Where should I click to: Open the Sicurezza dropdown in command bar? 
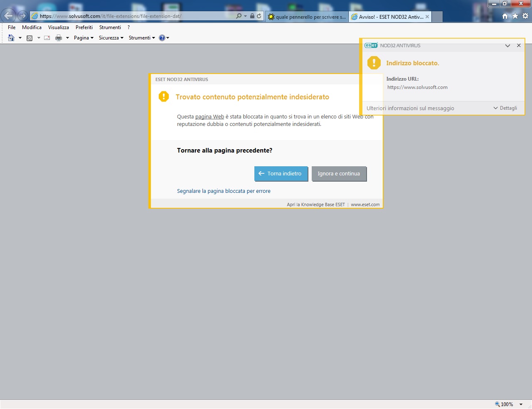click(111, 38)
